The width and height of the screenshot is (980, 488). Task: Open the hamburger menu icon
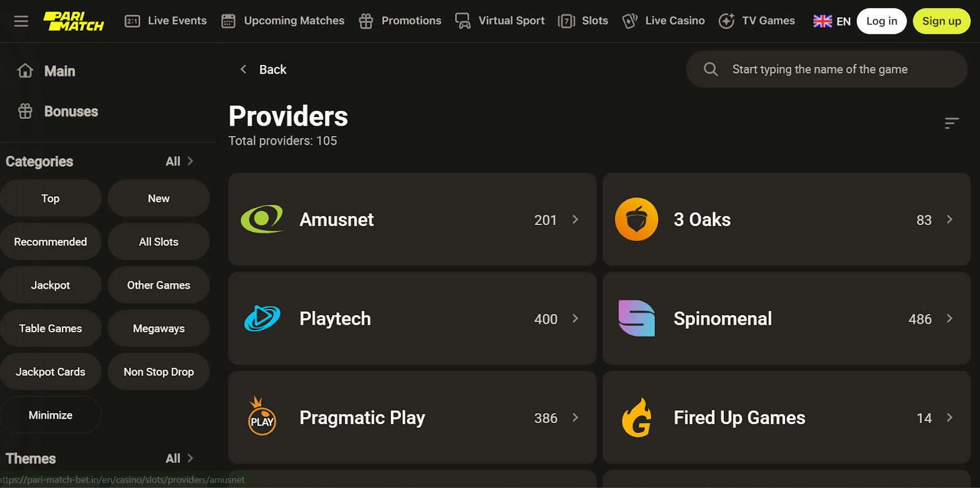tap(21, 21)
